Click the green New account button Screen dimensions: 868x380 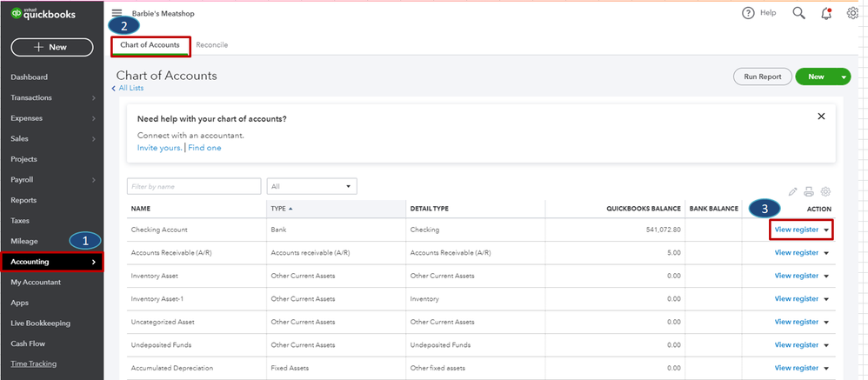[816, 77]
